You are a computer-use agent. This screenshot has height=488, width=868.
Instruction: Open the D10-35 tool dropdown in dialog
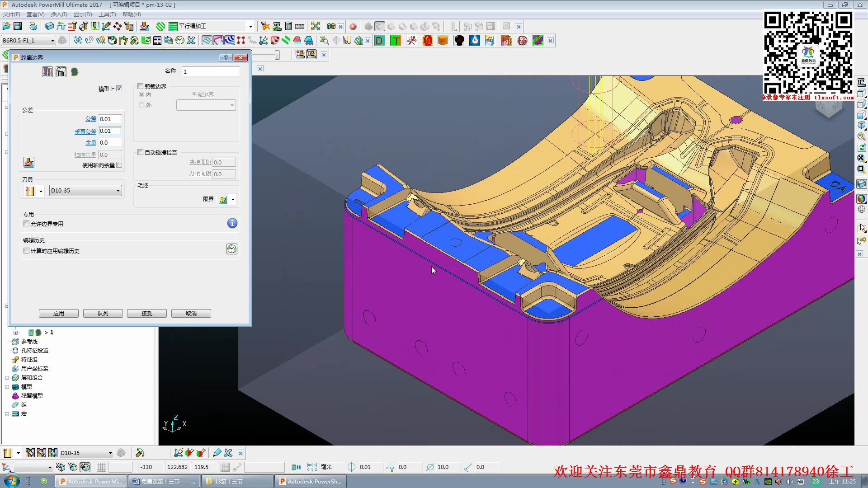pos(85,191)
